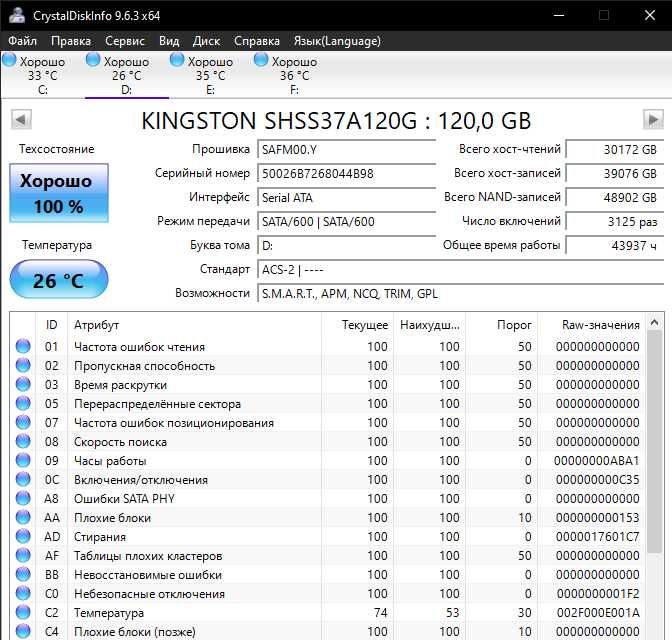This screenshot has width=672, height=640.
Task: Click total host writes value 39076 GB
Action: [x=615, y=174]
